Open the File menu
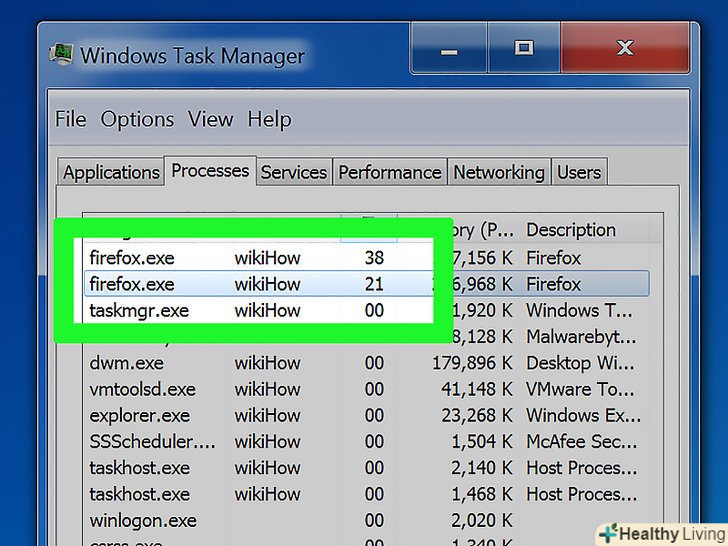The height and width of the screenshot is (546, 728). pos(70,119)
